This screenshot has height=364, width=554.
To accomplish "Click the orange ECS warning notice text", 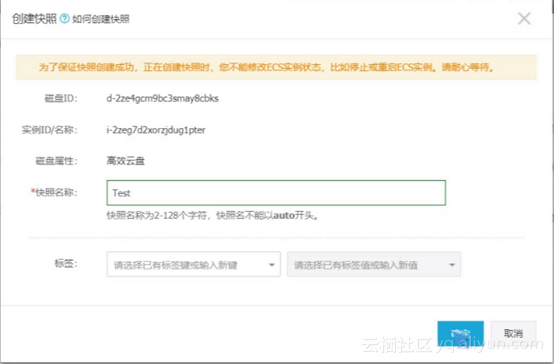I will (x=266, y=67).
